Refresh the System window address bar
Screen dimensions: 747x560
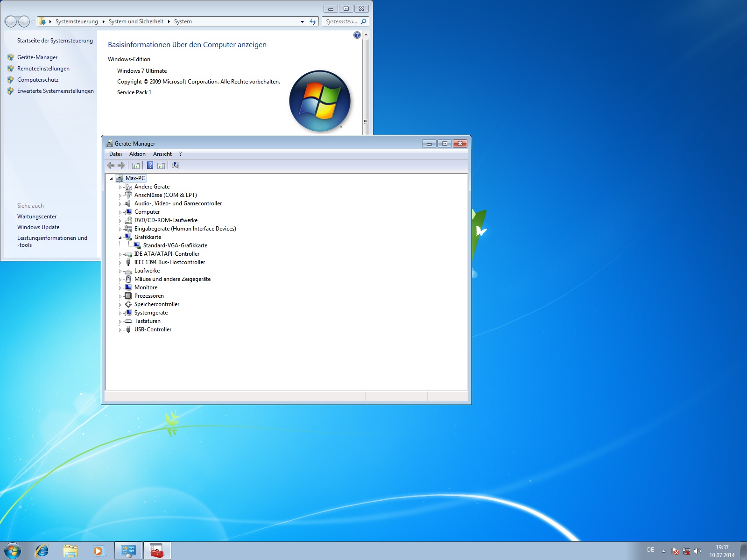313,21
